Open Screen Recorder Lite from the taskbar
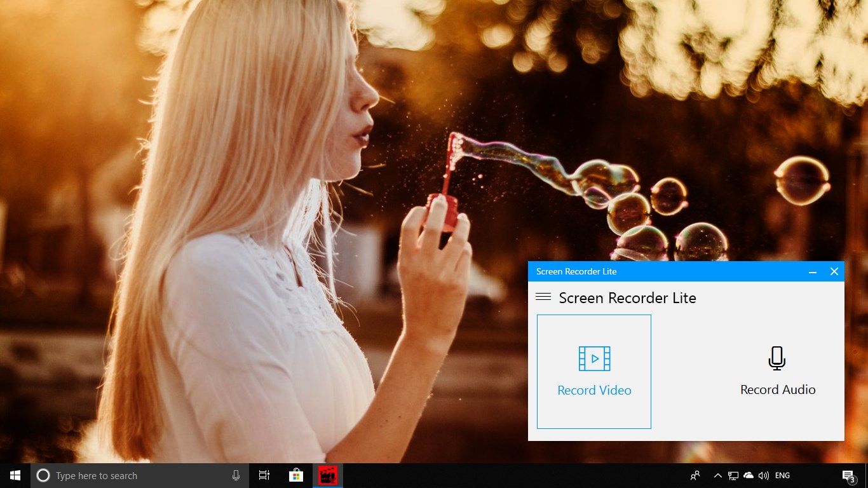 click(x=327, y=475)
